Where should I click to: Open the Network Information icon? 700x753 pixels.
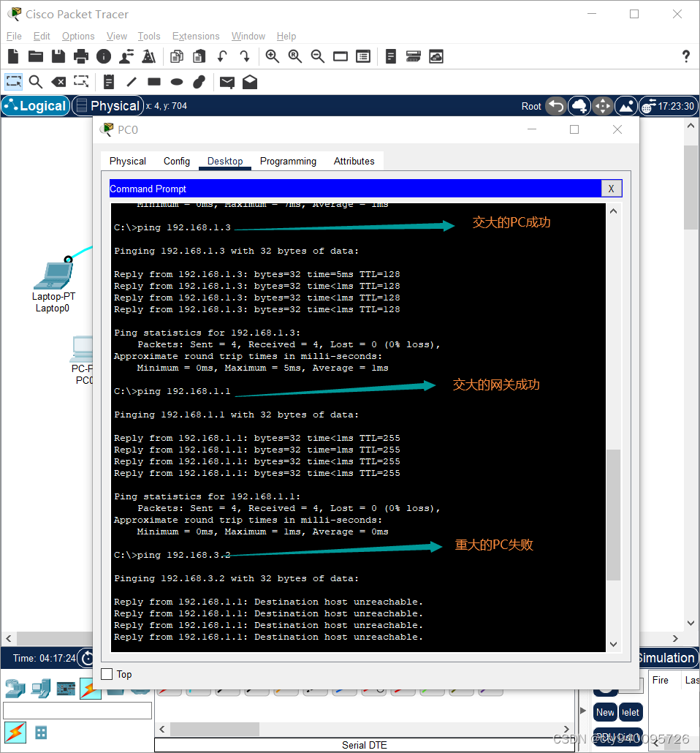pyautogui.click(x=103, y=57)
